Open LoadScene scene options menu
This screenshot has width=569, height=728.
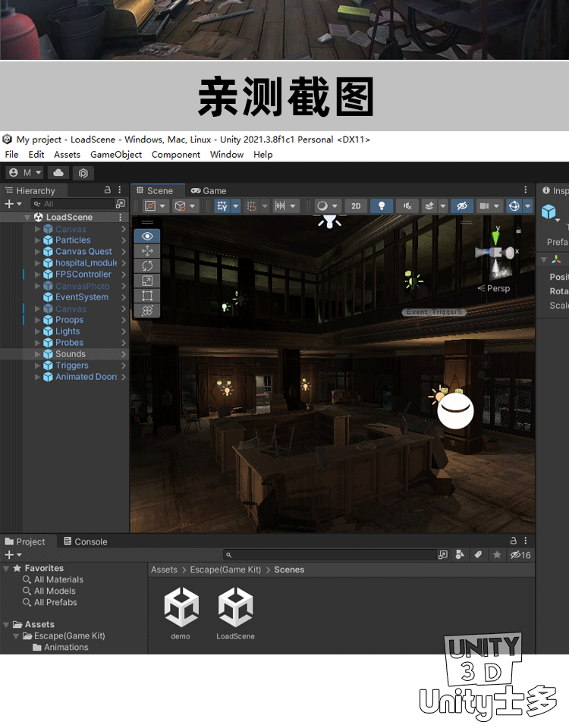(121, 217)
